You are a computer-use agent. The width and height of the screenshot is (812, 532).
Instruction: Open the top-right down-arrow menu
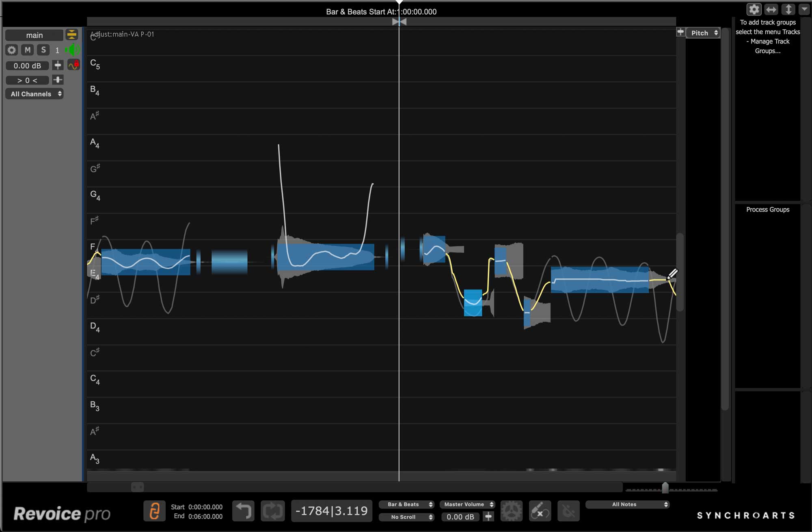[x=804, y=9]
